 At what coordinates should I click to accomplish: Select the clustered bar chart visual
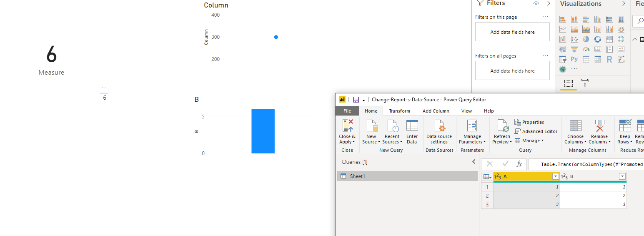pos(586,19)
